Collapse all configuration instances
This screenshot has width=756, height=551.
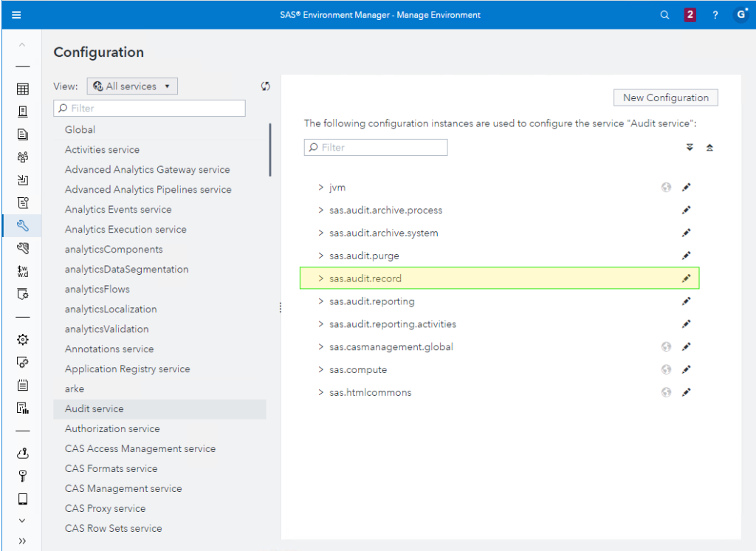coord(709,148)
